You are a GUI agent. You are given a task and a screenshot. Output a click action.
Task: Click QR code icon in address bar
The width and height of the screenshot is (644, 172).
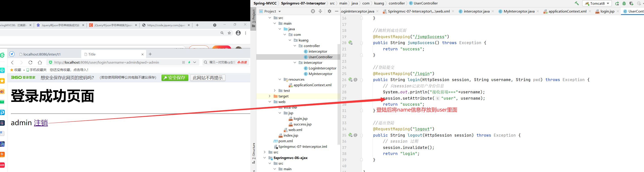tap(183, 62)
